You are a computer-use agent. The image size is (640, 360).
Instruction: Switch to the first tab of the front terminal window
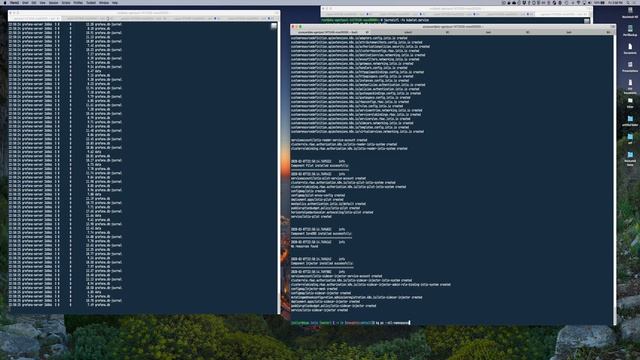331,32
